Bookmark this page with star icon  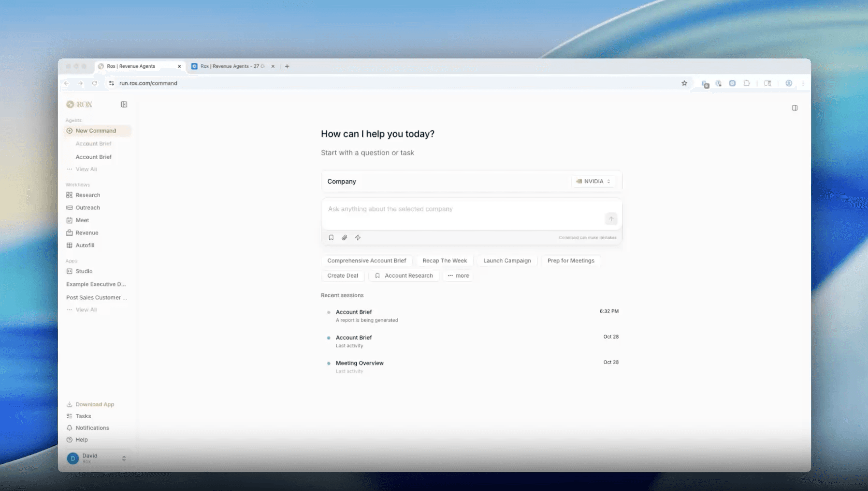684,83
